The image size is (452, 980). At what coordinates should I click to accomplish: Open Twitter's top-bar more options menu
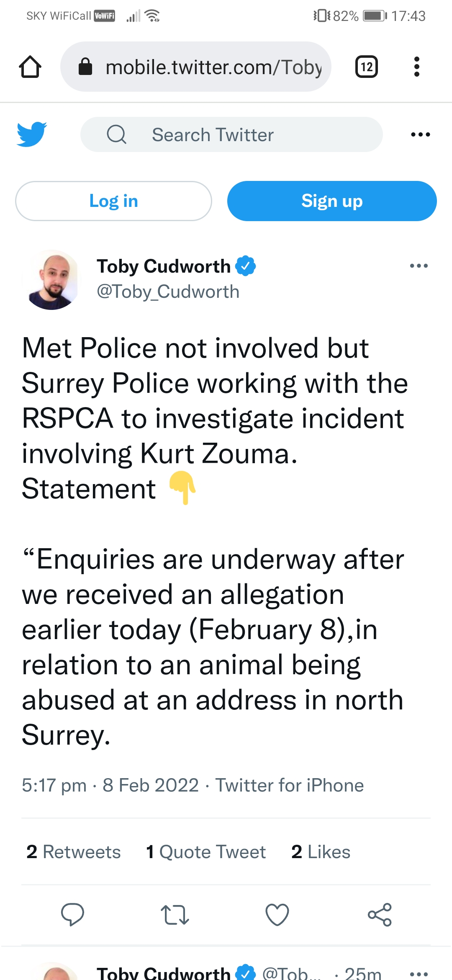[420, 134]
